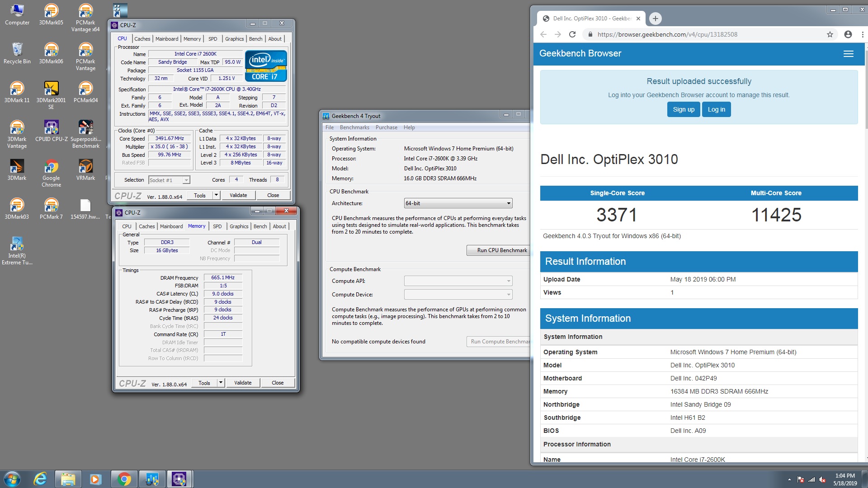Viewport: 868px width, 488px height.
Task: Open the network signal tray icon
Action: click(x=811, y=479)
